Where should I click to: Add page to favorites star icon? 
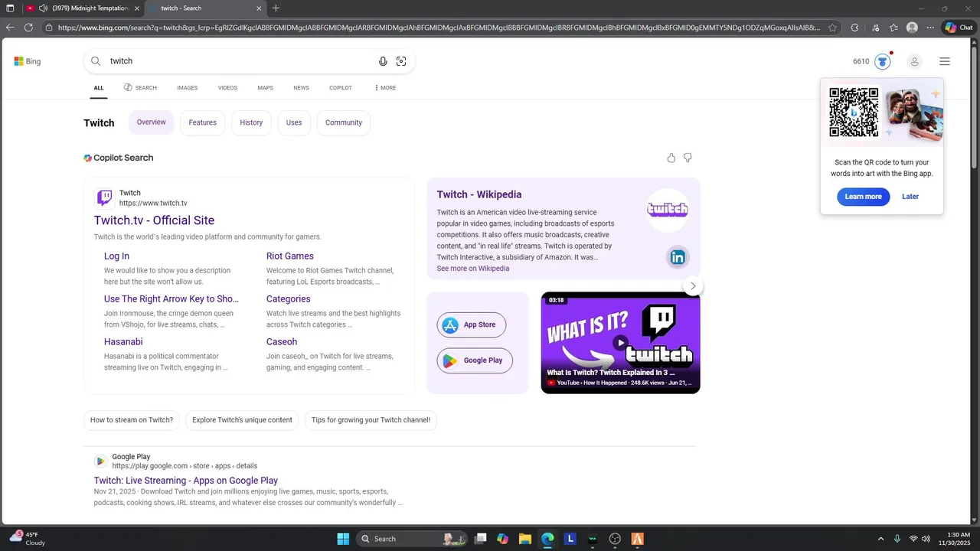pos(832,27)
